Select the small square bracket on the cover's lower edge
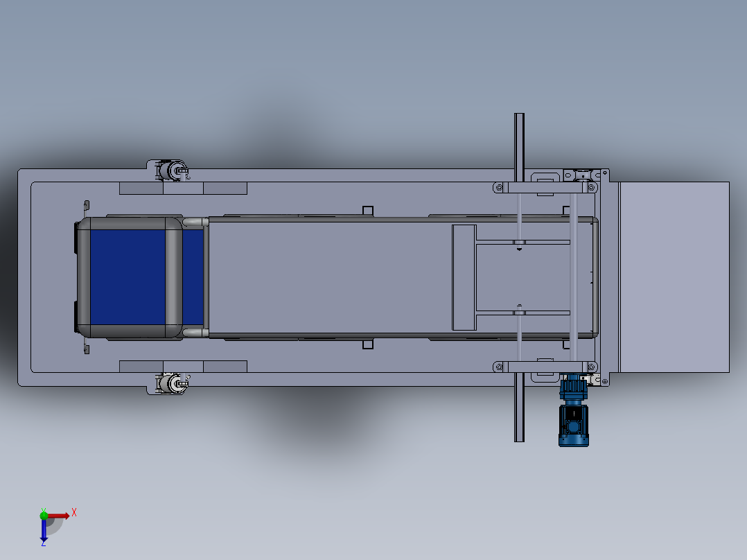Screen dimensions: 747x560 (x=368, y=344)
